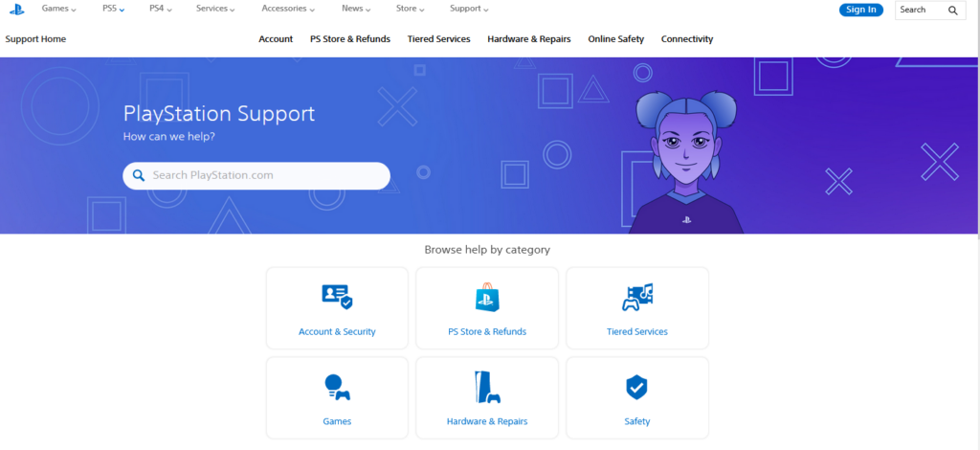Open the Online Safety tab

615,38
